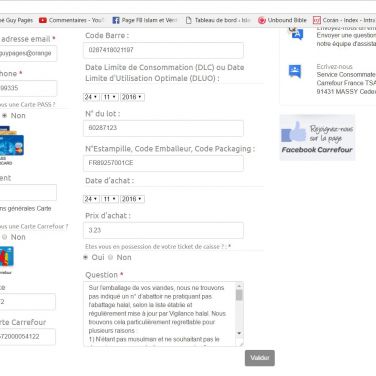Click the Question box scroll up arrow
376x376 pixels.
pos(239,286)
